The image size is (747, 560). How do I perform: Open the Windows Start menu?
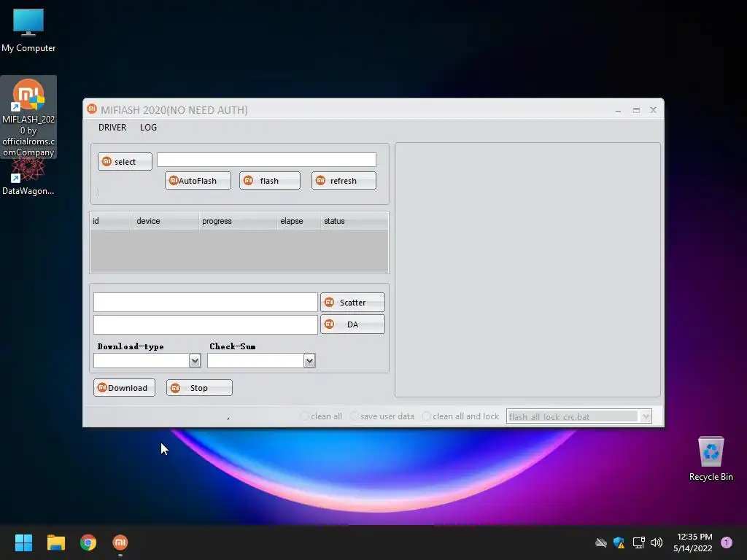tap(23, 542)
